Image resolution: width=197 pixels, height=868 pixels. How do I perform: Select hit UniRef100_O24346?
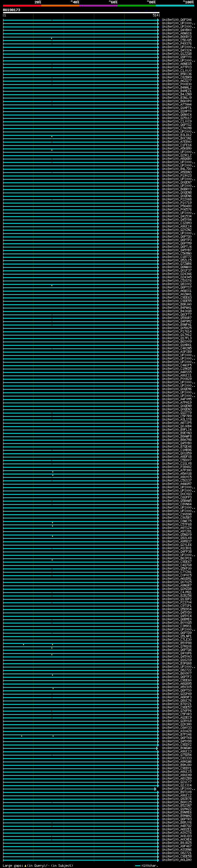point(177,274)
